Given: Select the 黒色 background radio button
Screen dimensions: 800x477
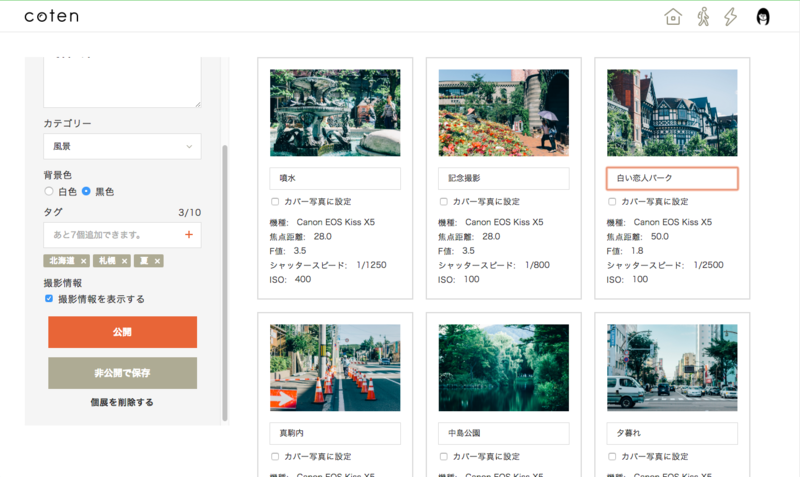Looking at the screenshot, I should pos(86,191).
